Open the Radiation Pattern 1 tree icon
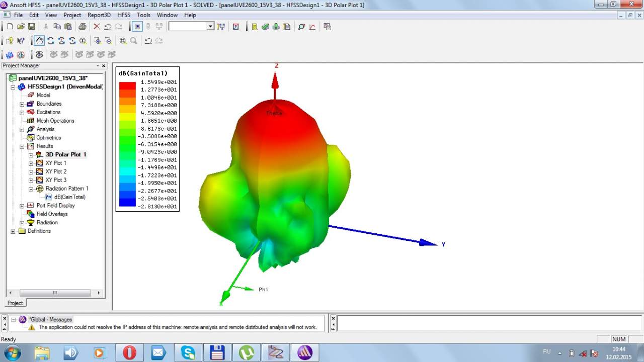Image resolution: width=644 pixels, height=362 pixels. click(x=40, y=189)
